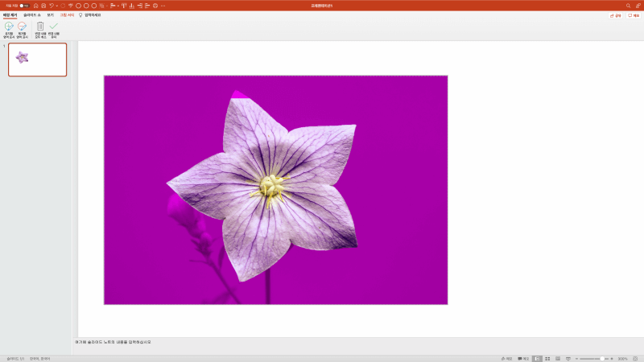Open the Undo history dropdown arrow

56,6
